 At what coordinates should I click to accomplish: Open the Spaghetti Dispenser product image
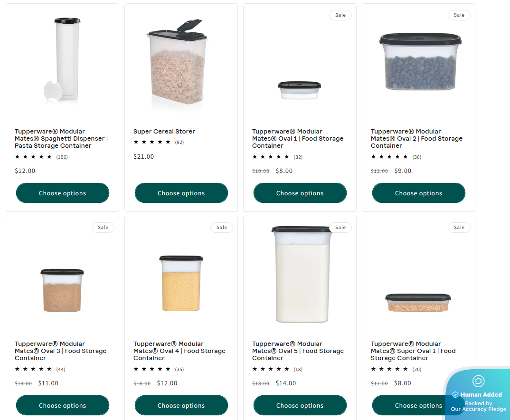(x=62, y=59)
